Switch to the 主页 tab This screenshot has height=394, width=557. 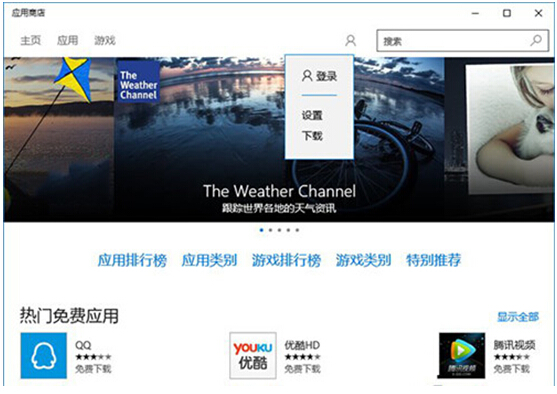pyautogui.click(x=31, y=41)
